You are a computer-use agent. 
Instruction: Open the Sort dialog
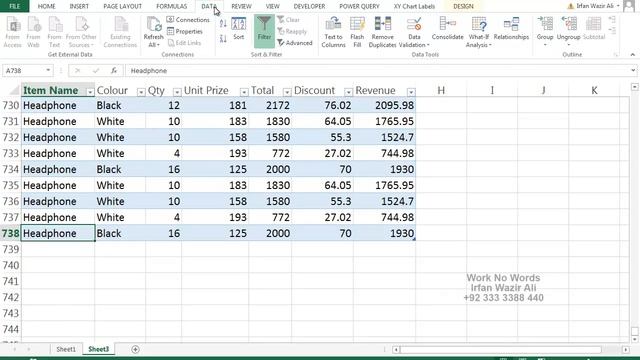239,29
